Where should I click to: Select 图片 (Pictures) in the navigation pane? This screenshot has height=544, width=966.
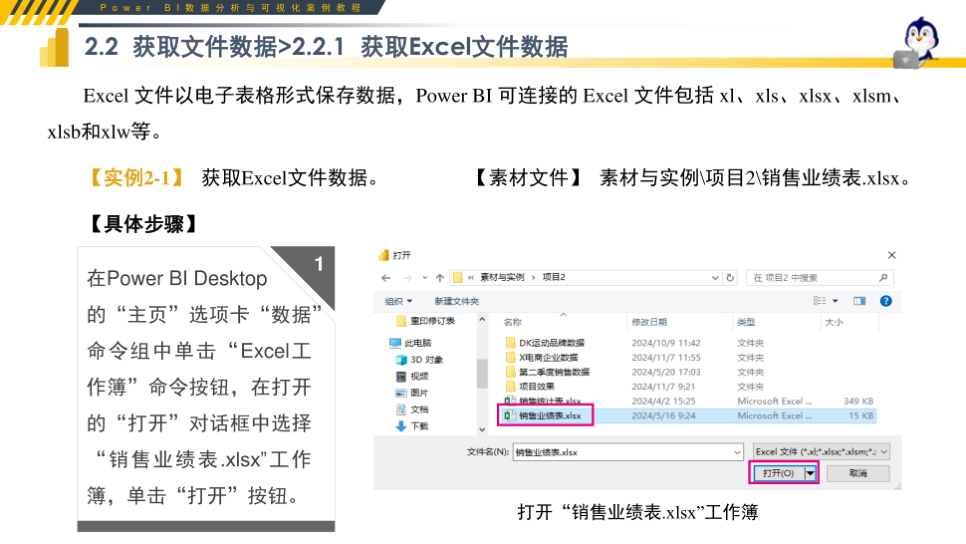pyautogui.click(x=412, y=393)
